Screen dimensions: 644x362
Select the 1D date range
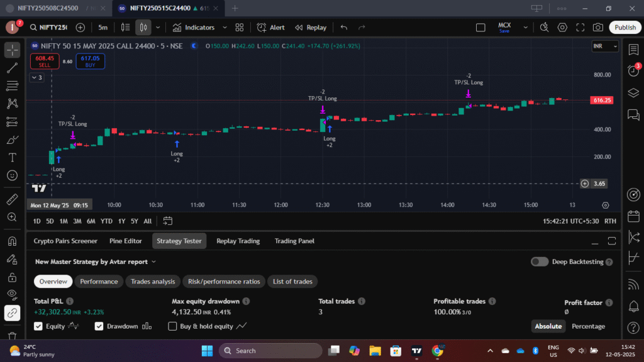(37, 221)
